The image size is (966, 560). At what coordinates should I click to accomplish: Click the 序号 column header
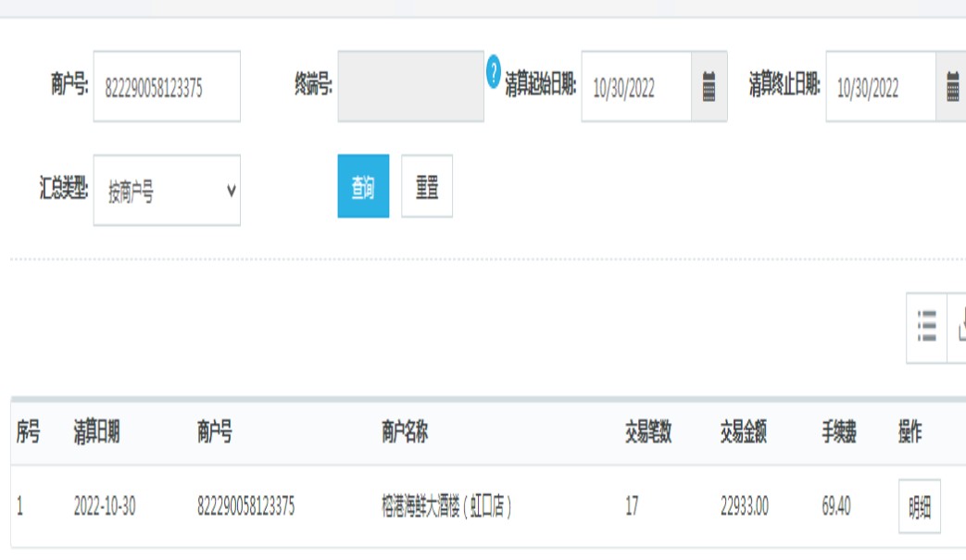(x=29, y=432)
